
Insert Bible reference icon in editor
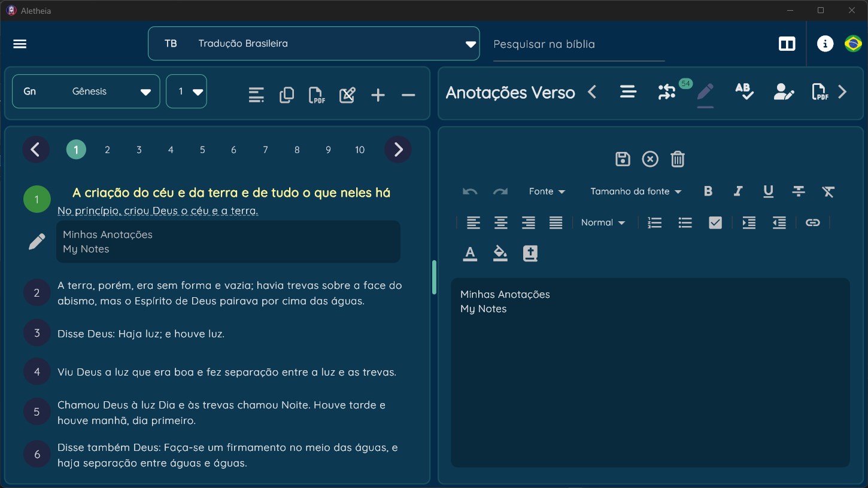click(x=530, y=254)
